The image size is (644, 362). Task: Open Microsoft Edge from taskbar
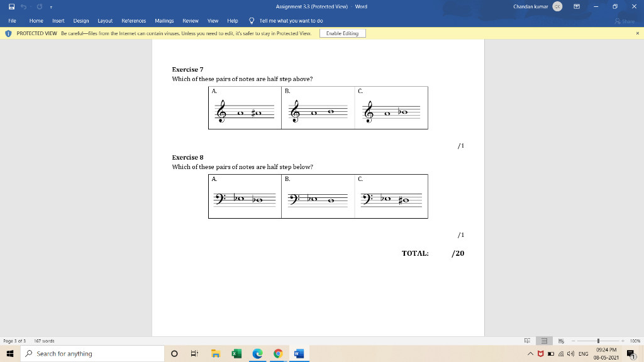(x=257, y=353)
